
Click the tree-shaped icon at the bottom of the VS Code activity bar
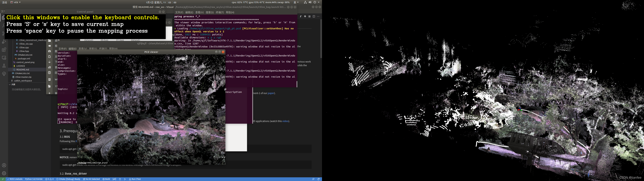(4, 74)
